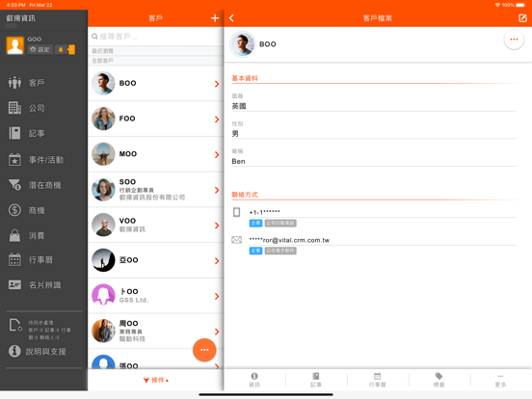Screen dimensions: 532x399
Task: Open the 行事曆 calendar section in sidebar
Action: [x=31, y=260]
